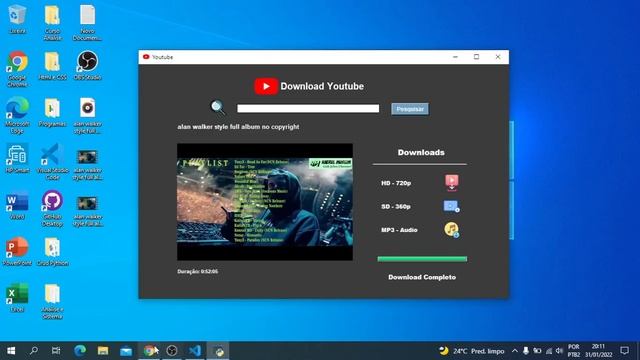This screenshot has height=360, width=640.
Task: Expand the hidden system tray icons chevron
Action: point(515,351)
